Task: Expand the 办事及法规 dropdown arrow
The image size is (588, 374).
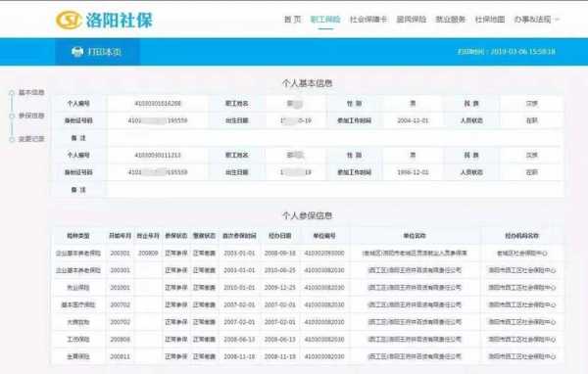Action: 557,20
